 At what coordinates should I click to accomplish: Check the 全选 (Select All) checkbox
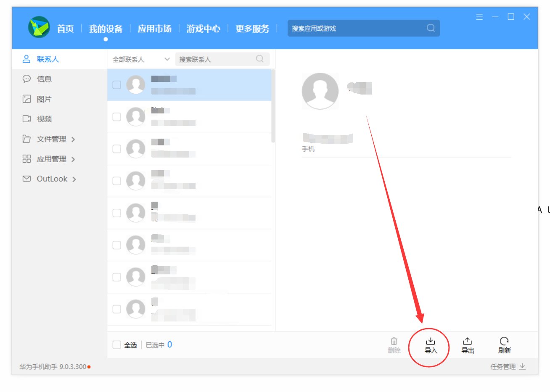tap(116, 345)
